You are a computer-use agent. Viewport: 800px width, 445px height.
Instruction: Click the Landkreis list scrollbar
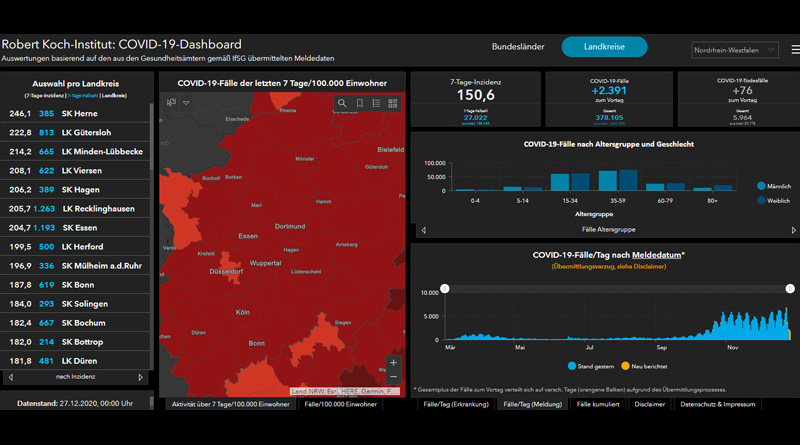pos(152,137)
